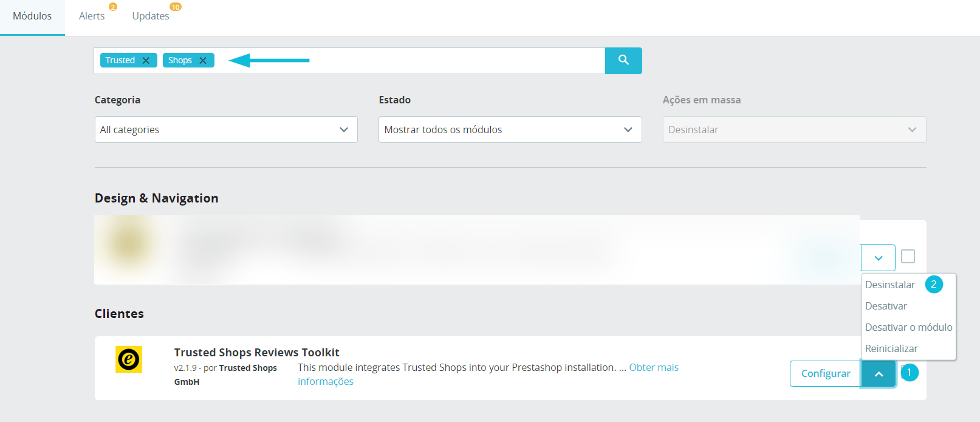Remove the Trusted search tag
This screenshot has width=980, height=422.
146,60
